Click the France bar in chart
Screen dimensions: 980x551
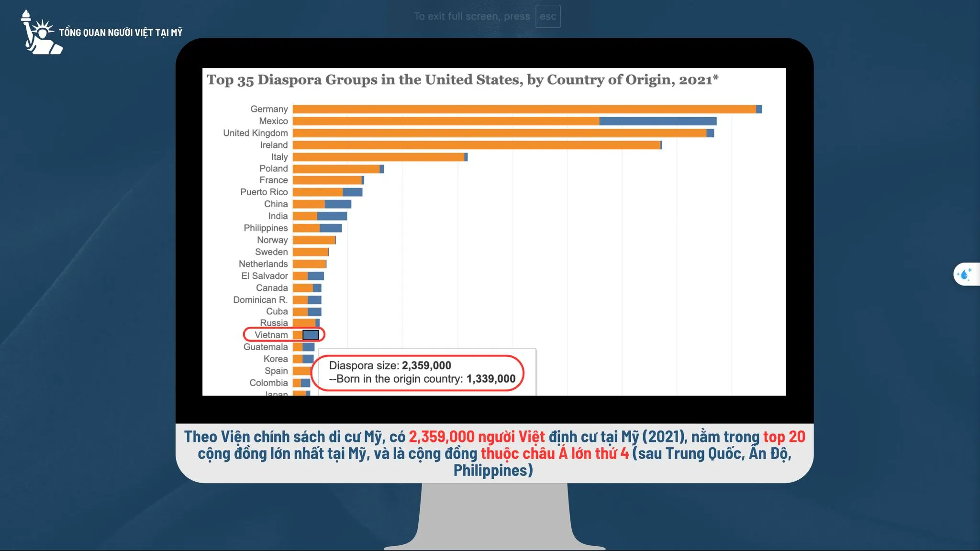[328, 180]
